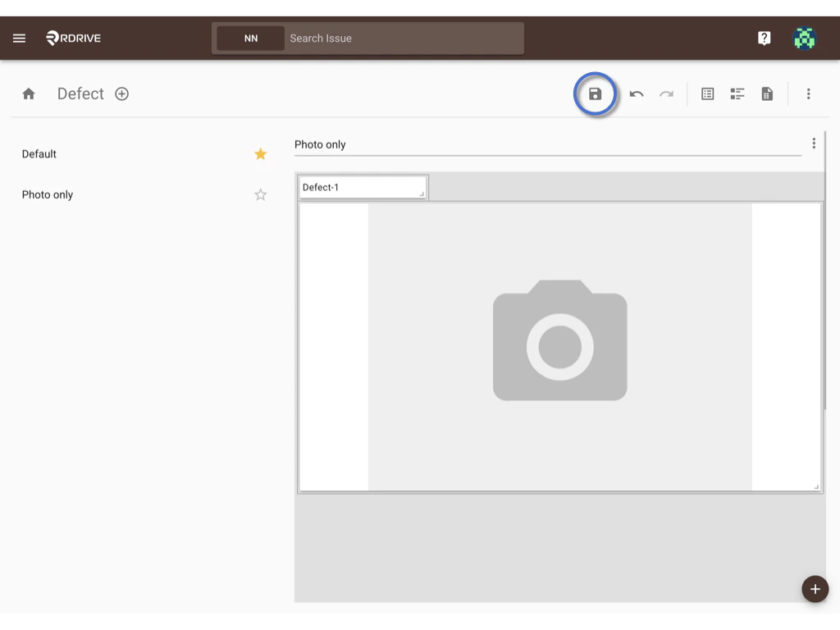Open the toolbar overflow menu

[809, 94]
